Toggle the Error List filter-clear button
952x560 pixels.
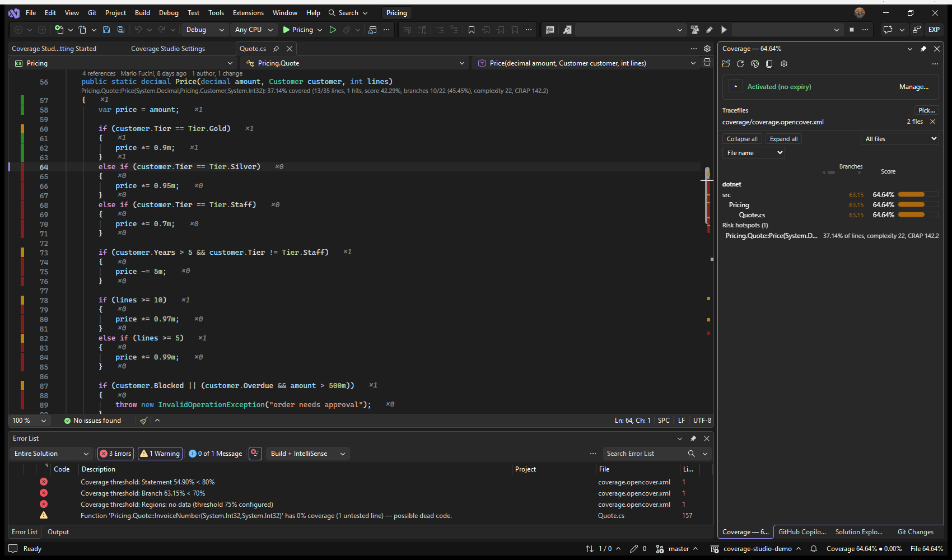tap(255, 453)
